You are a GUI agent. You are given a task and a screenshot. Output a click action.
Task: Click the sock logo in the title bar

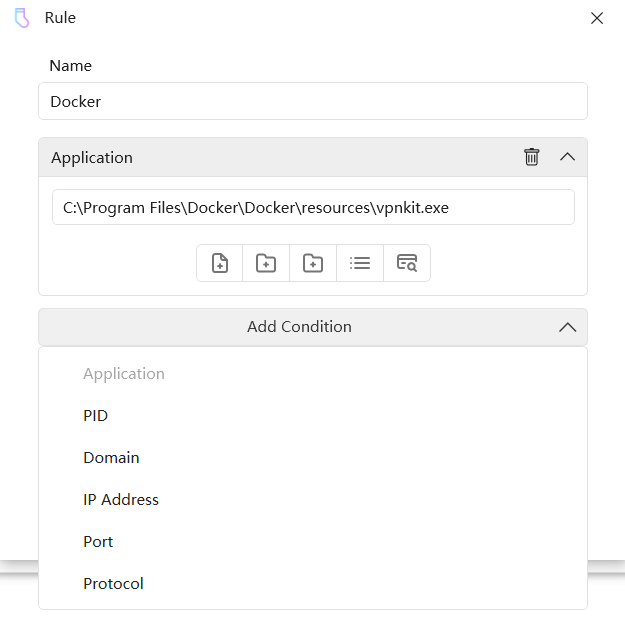22,18
